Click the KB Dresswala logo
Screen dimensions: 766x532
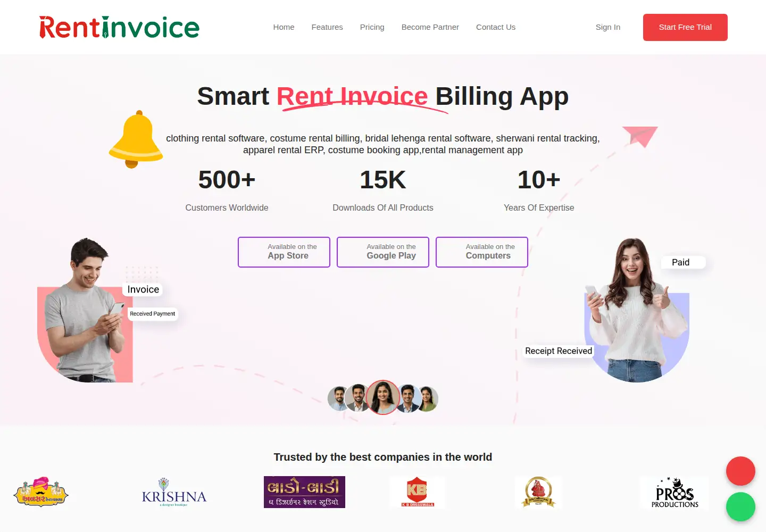pyautogui.click(x=417, y=492)
